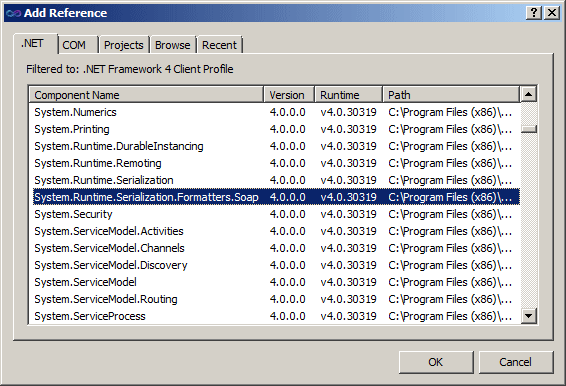Image resolution: width=566 pixels, height=386 pixels.
Task: Click version cell of System.Runtime.Remoting
Action: point(288,163)
